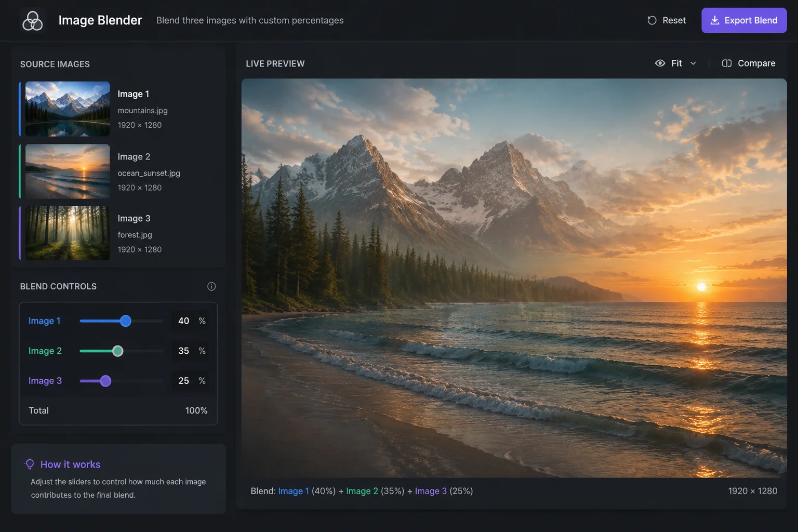Click the Image Blender logo icon

pyautogui.click(x=33, y=21)
